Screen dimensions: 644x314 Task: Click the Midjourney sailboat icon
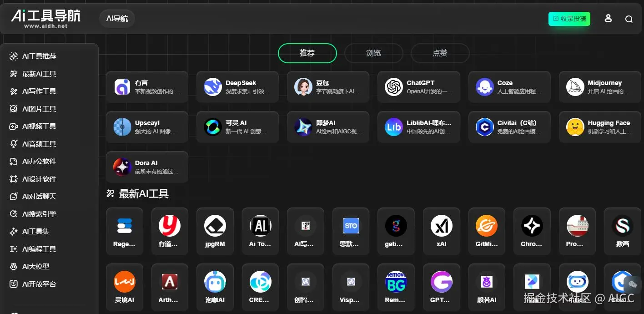click(575, 87)
